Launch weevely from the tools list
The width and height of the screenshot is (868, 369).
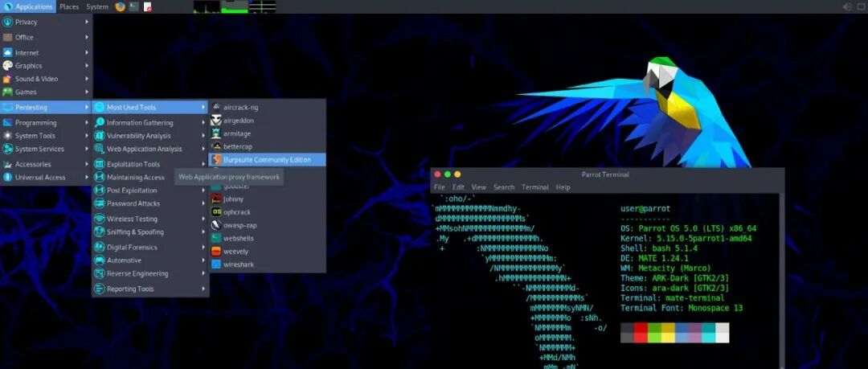267,252
